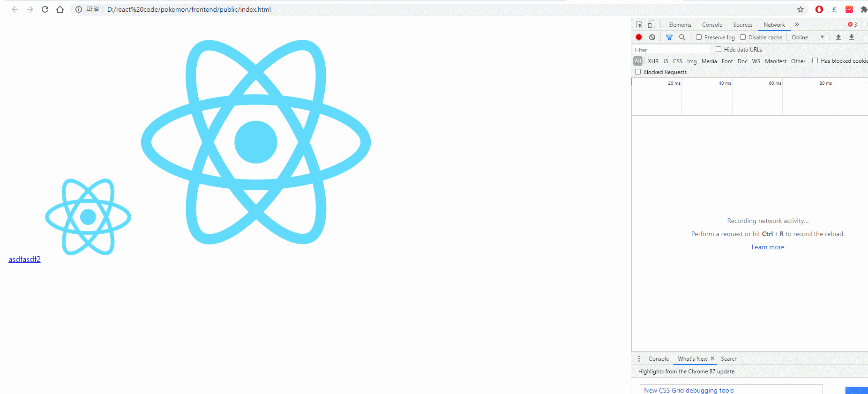
Task: Filter requests by JS
Action: click(666, 61)
